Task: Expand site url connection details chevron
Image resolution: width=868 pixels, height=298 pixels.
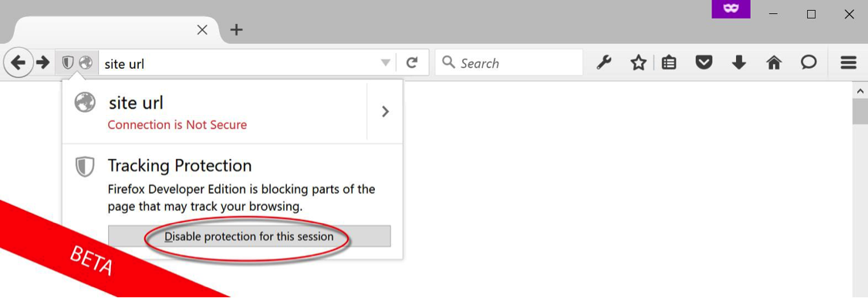Action: pos(385,111)
